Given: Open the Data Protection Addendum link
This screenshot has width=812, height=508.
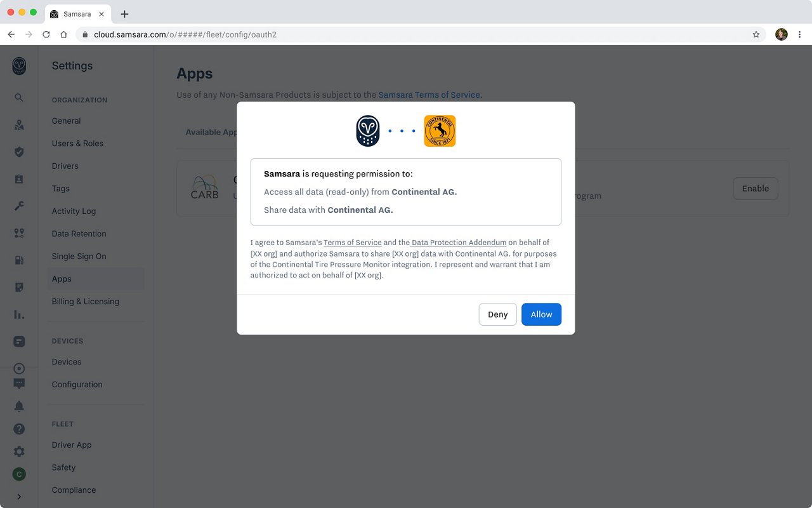Looking at the screenshot, I should [459, 243].
